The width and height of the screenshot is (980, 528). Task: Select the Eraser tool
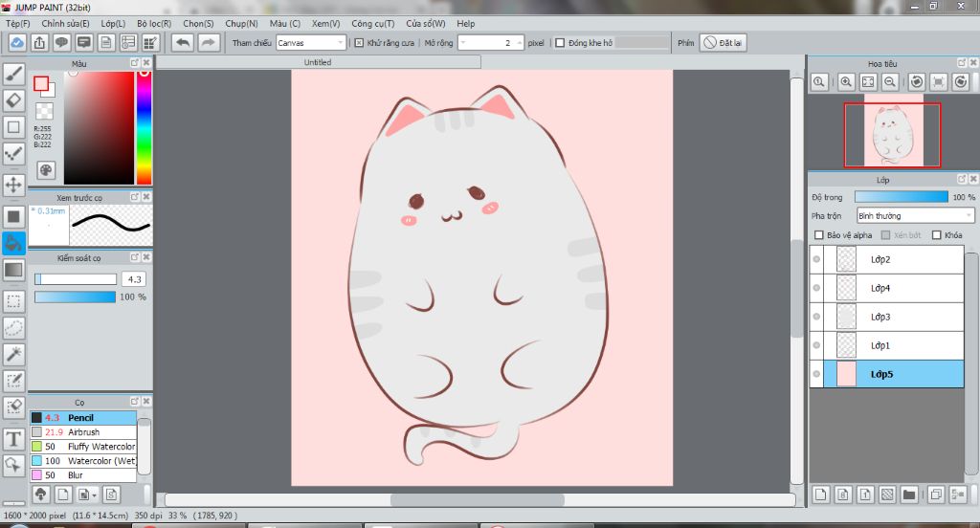click(13, 100)
